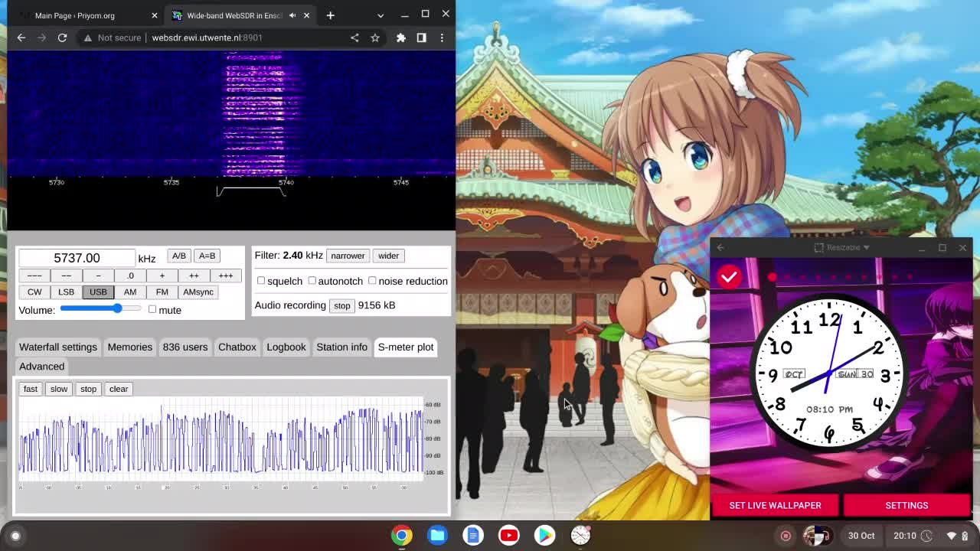The height and width of the screenshot is (551, 980).
Task: Stop the audio recording
Action: click(341, 305)
